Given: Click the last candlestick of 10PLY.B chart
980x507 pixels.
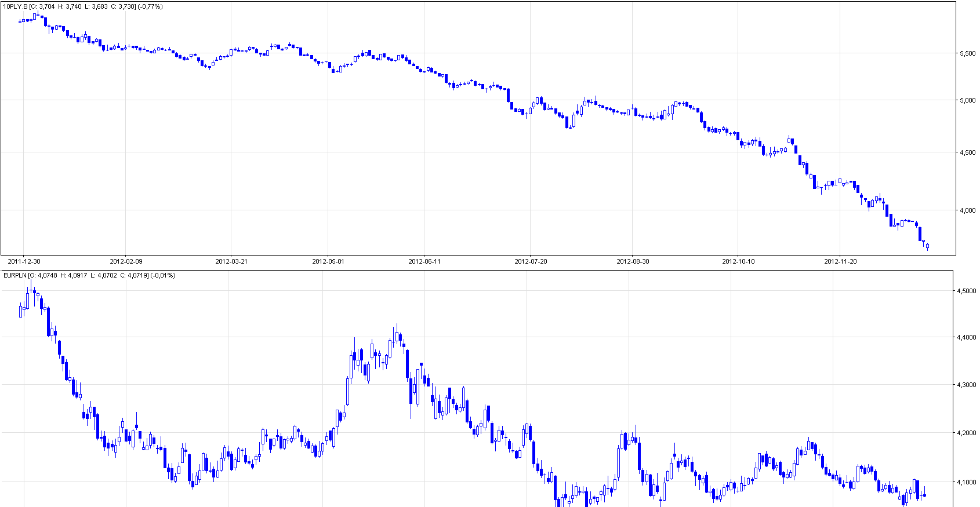Looking at the screenshot, I should (928, 246).
